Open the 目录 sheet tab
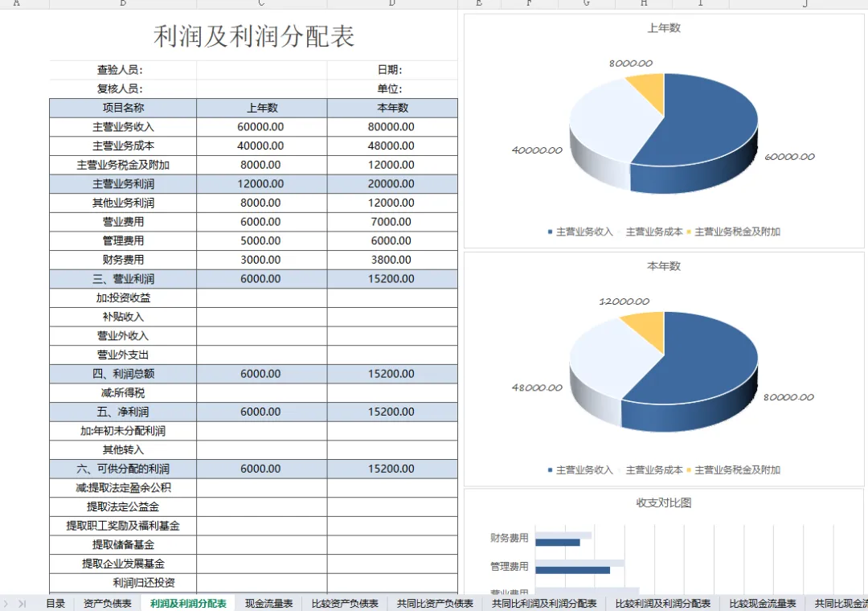868x611 pixels. [55, 603]
